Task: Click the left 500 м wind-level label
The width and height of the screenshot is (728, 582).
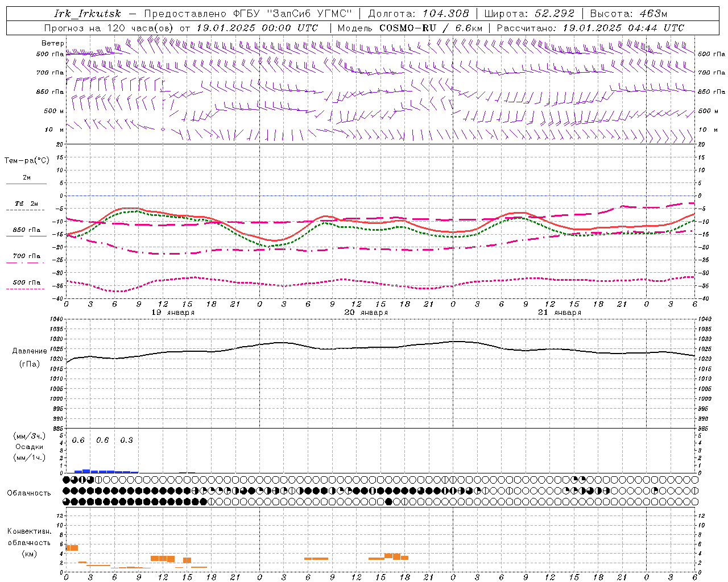Action: point(54,111)
